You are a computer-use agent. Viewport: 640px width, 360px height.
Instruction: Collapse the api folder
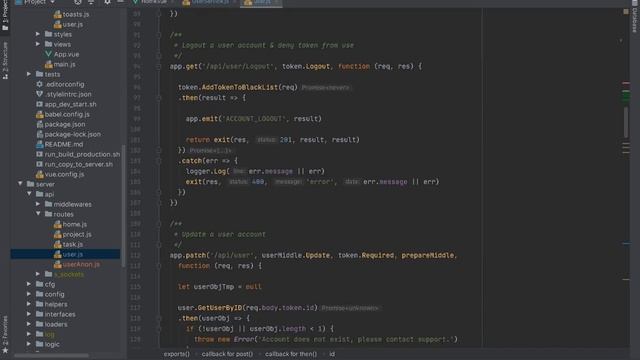tap(29, 194)
